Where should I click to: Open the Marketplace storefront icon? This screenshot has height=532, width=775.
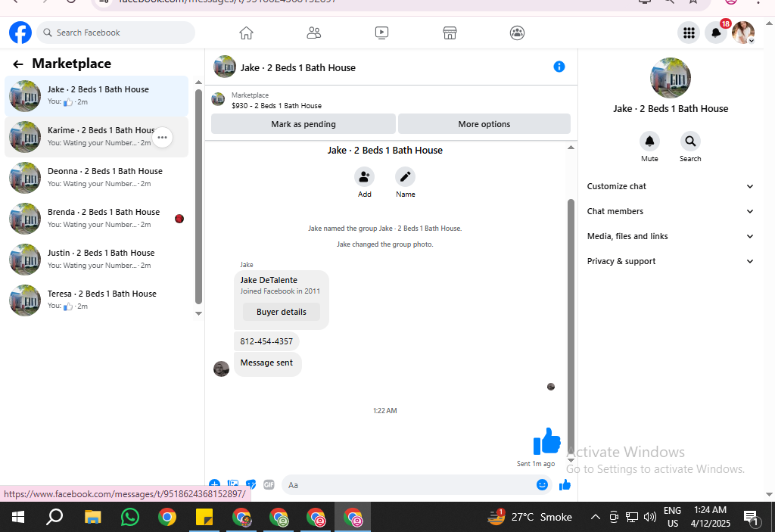(450, 33)
